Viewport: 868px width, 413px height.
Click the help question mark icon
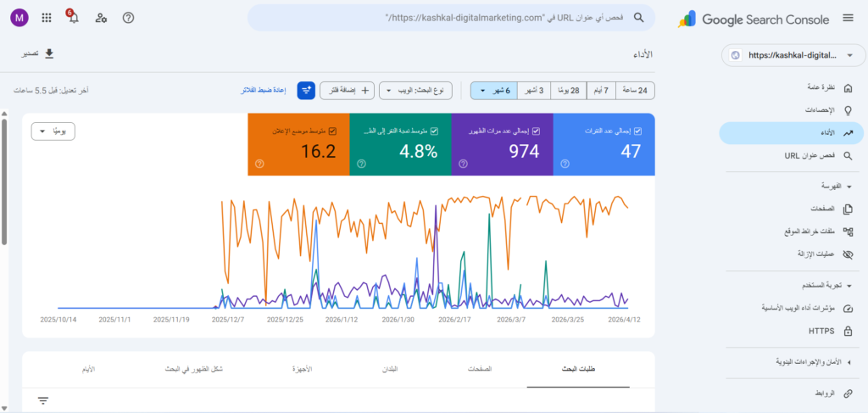[128, 18]
